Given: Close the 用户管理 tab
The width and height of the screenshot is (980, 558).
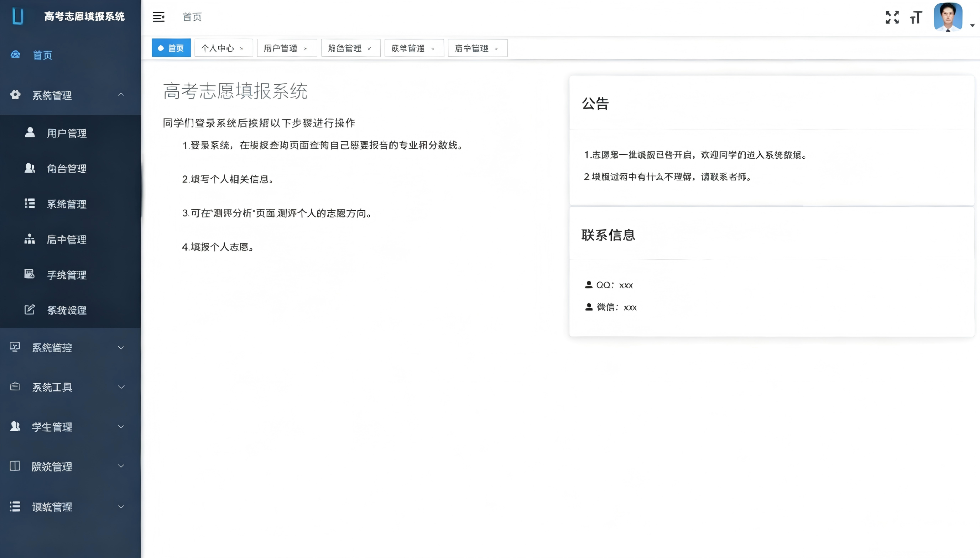Looking at the screenshot, I should 306,49.
